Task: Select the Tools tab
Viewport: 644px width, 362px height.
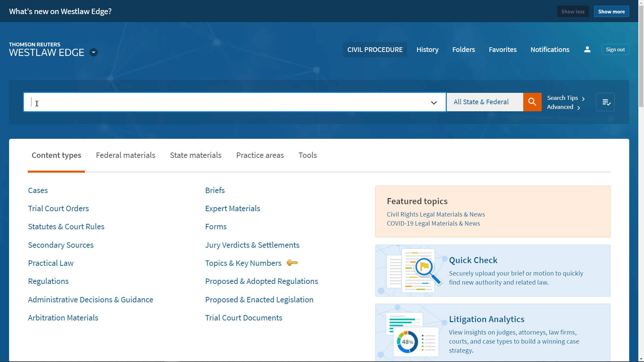Action: point(308,155)
